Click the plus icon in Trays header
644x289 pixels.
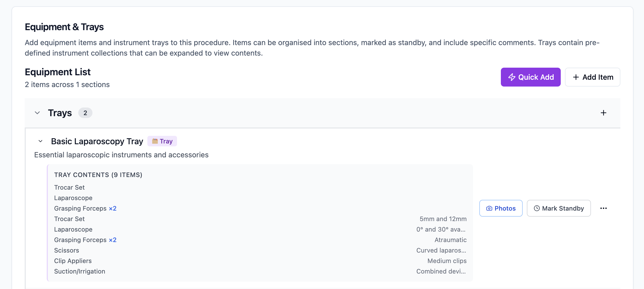(x=603, y=113)
